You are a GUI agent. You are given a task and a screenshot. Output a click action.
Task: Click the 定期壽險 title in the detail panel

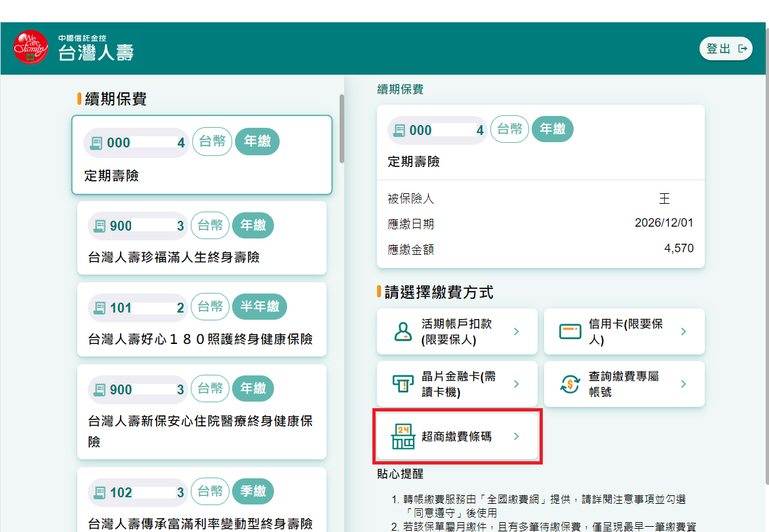click(x=414, y=162)
